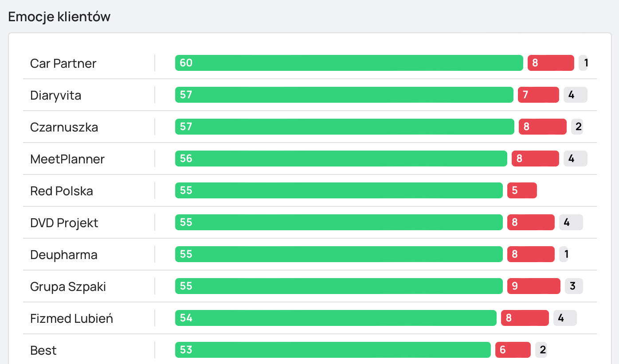The image size is (619, 364).
Task: Click the Best client name
Action: pyautogui.click(x=43, y=350)
